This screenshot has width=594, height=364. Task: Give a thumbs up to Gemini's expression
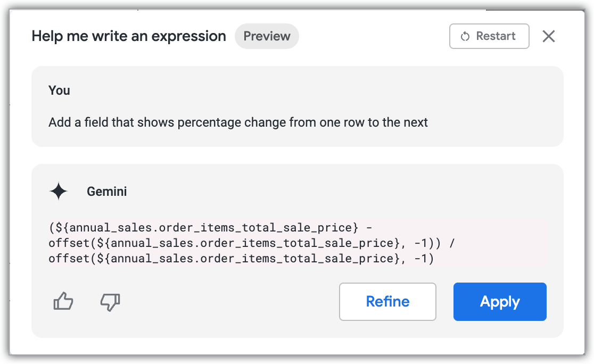[63, 302]
